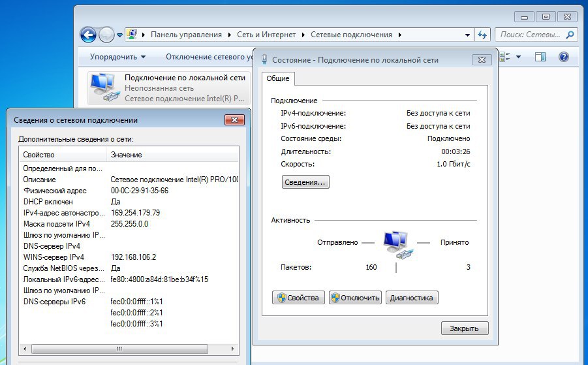Click the right scroll arrow of details list
Image resolution: width=588 pixels, height=365 pixels.
tap(233, 349)
